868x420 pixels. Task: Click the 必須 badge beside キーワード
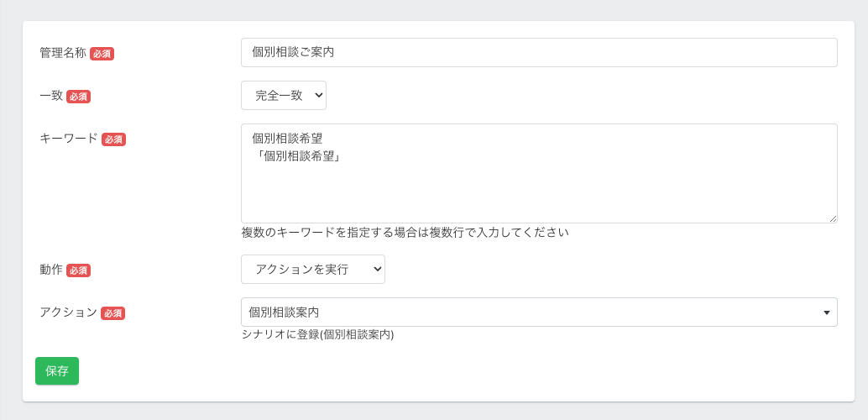pos(113,139)
